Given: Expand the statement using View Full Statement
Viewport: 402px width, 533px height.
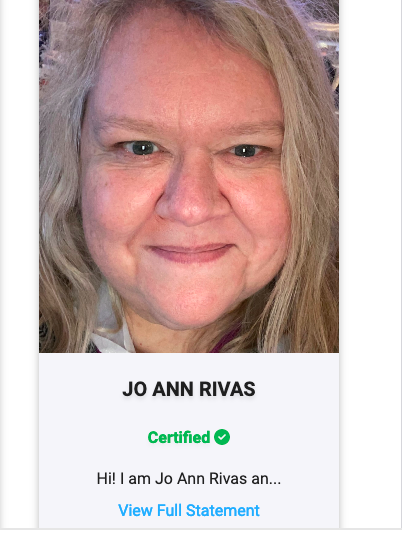Looking at the screenshot, I should coord(189,510).
